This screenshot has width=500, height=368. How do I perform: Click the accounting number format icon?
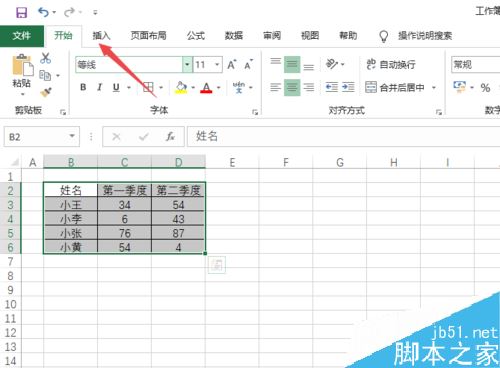(460, 87)
